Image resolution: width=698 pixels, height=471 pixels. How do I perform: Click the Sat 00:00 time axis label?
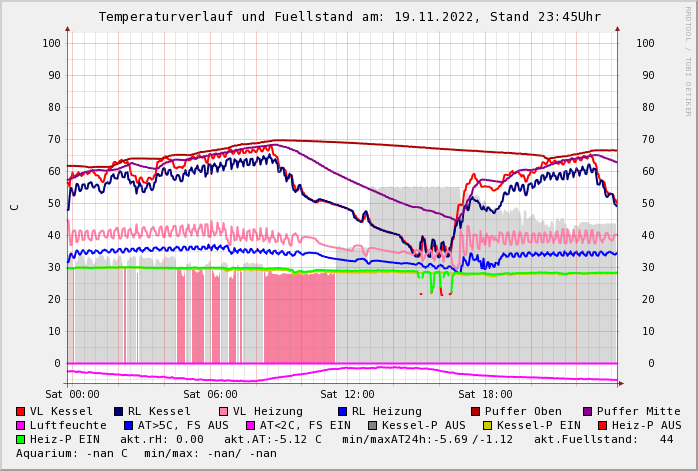point(72,394)
